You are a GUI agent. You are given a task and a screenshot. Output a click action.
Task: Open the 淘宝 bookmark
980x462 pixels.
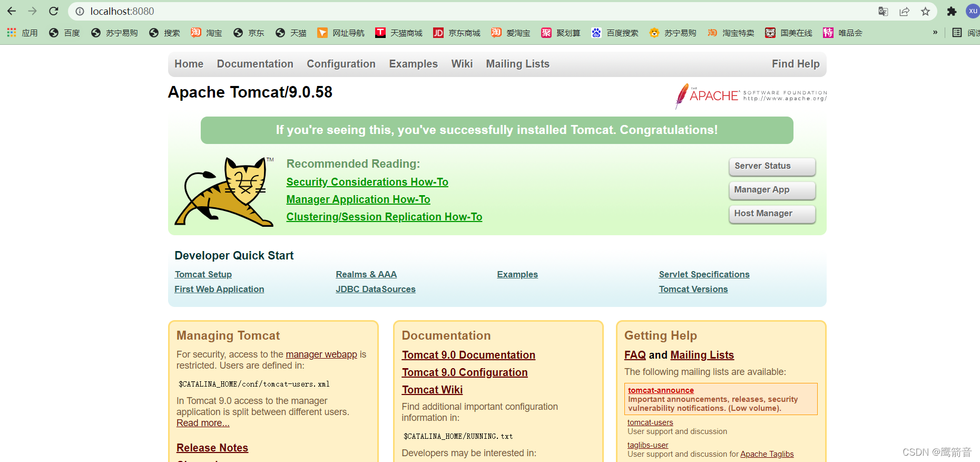[207, 33]
